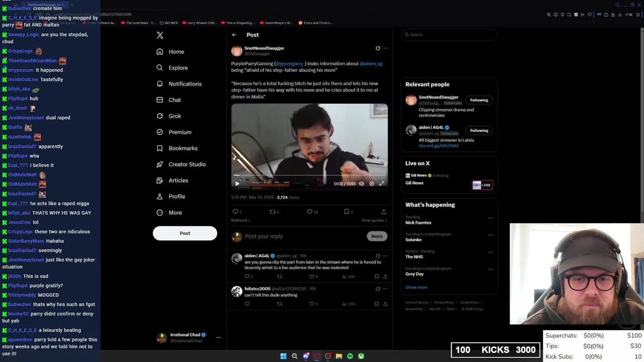Viewport: 644px width, 362px height.
Task: Open video settings gear icon
Action: tap(372, 184)
